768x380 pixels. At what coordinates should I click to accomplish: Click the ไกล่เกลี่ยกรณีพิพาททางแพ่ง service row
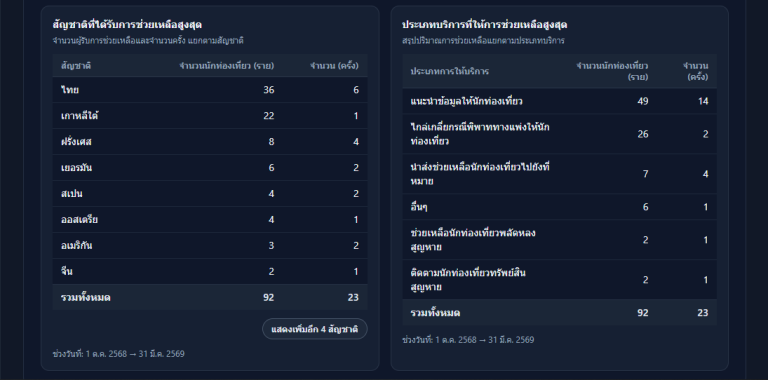[559, 134]
